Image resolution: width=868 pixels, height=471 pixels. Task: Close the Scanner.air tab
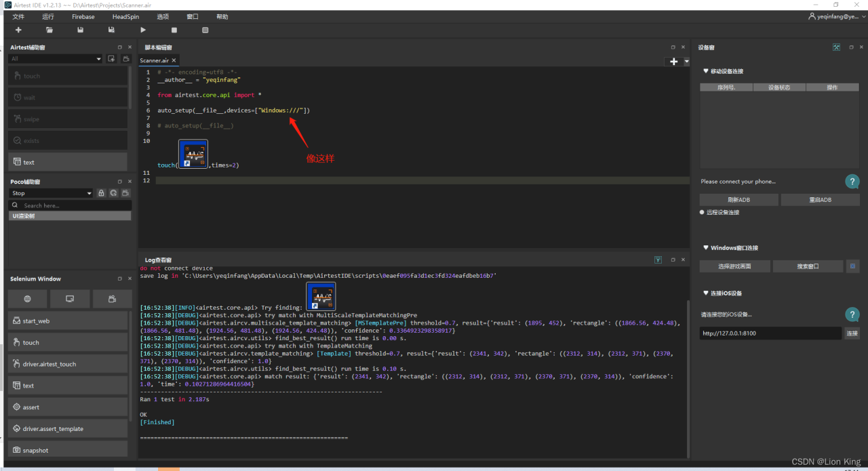point(174,60)
